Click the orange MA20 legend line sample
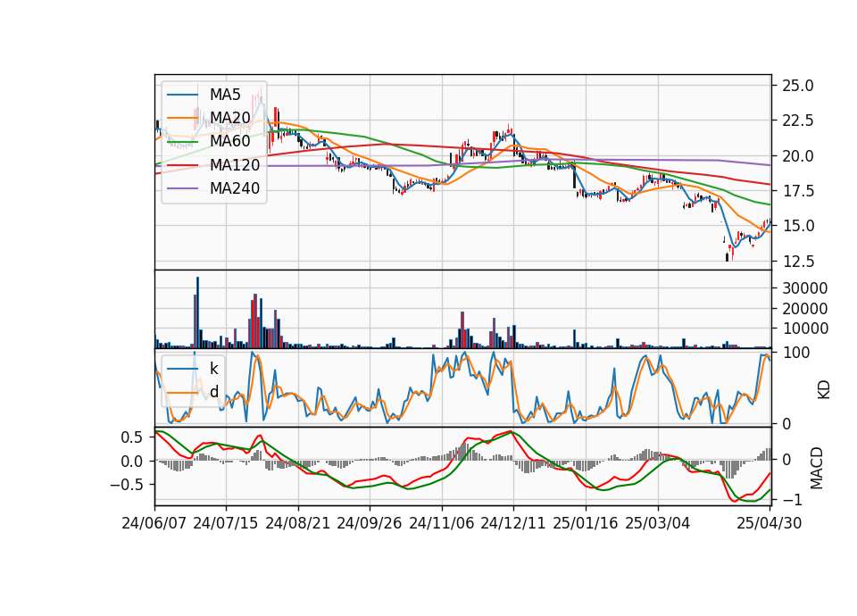Viewport: 857px width, 616px height. tap(182, 118)
